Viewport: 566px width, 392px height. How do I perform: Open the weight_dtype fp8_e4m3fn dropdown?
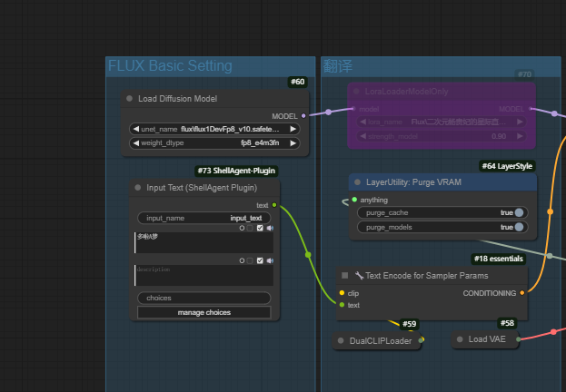point(260,143)
